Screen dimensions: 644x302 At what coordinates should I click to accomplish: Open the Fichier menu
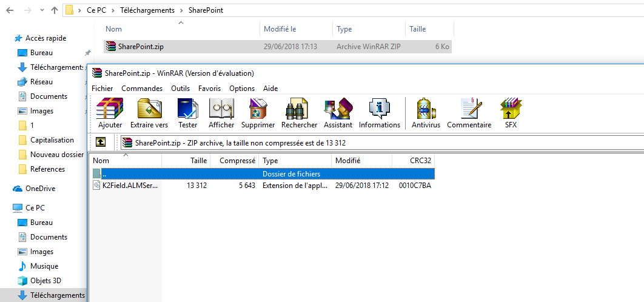point(102,89)
